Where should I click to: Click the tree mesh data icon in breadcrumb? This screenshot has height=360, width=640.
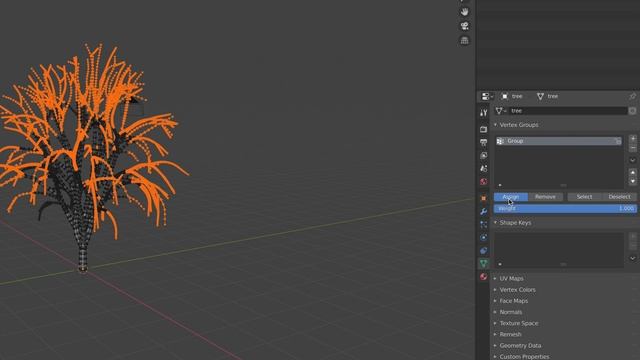pyautogui.click(x=540, y=96)
